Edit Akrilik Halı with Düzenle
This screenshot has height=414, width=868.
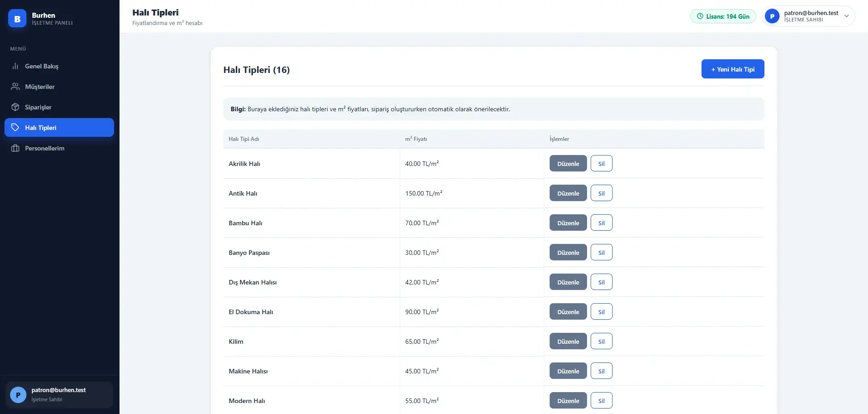click(568, 163)
